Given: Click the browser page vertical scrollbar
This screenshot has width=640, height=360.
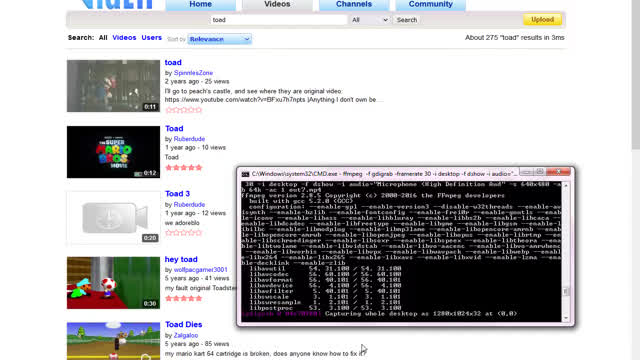Looking at the screenshot, I should point(636,75).
